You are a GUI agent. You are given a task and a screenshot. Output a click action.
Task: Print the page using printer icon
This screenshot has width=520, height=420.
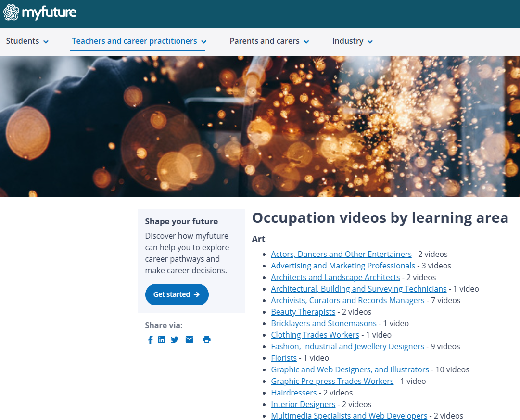207,340
